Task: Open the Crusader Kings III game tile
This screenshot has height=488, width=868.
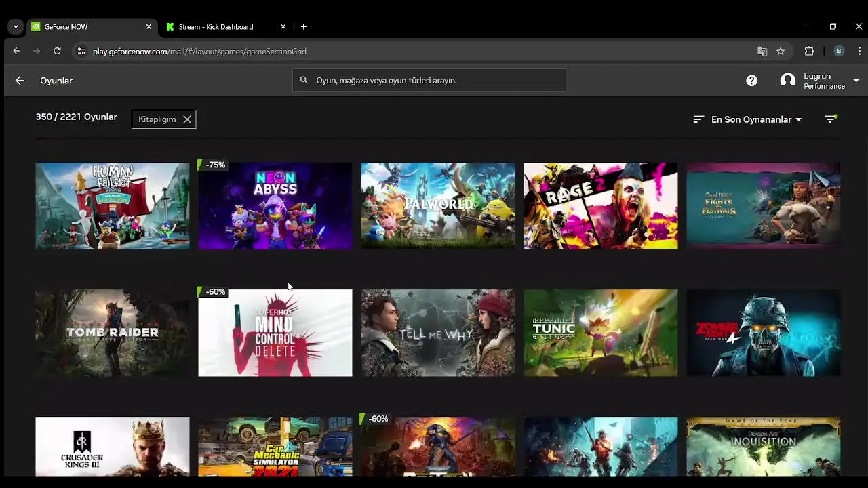Action: (113, 447)
